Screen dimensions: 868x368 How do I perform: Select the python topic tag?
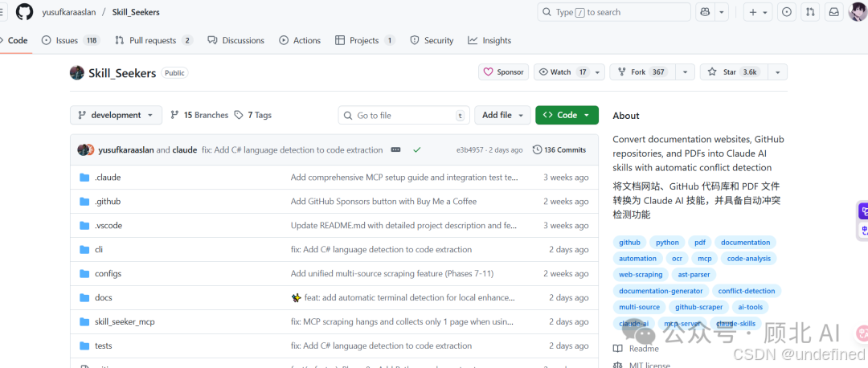coord(667,243)
